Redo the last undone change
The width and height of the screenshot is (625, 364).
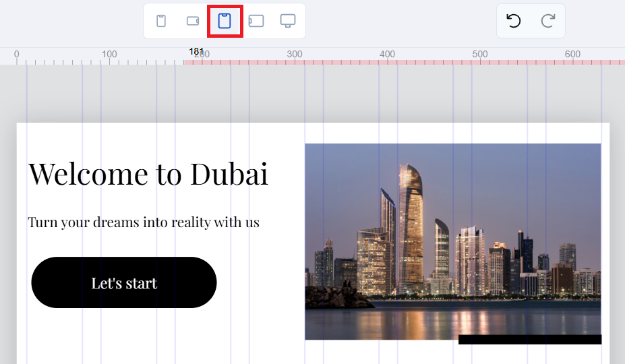(x=547, y=21)
